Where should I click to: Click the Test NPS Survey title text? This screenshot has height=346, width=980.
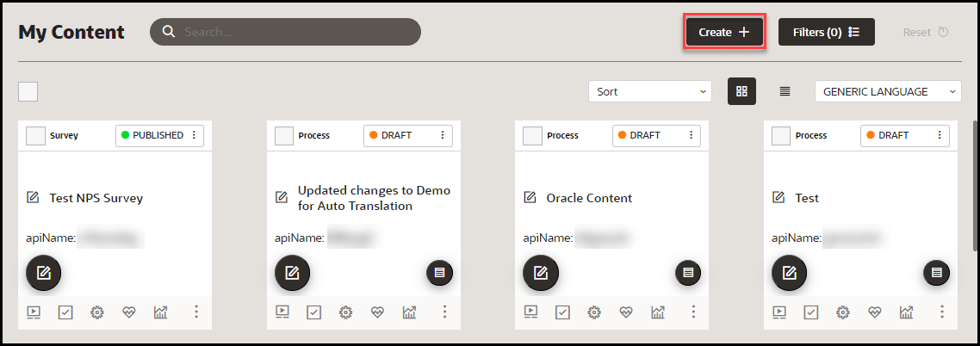pos(96,198)
